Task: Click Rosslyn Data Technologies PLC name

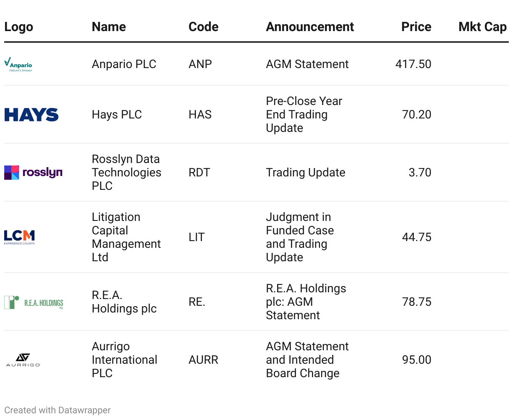Action: tap(126, 173)
